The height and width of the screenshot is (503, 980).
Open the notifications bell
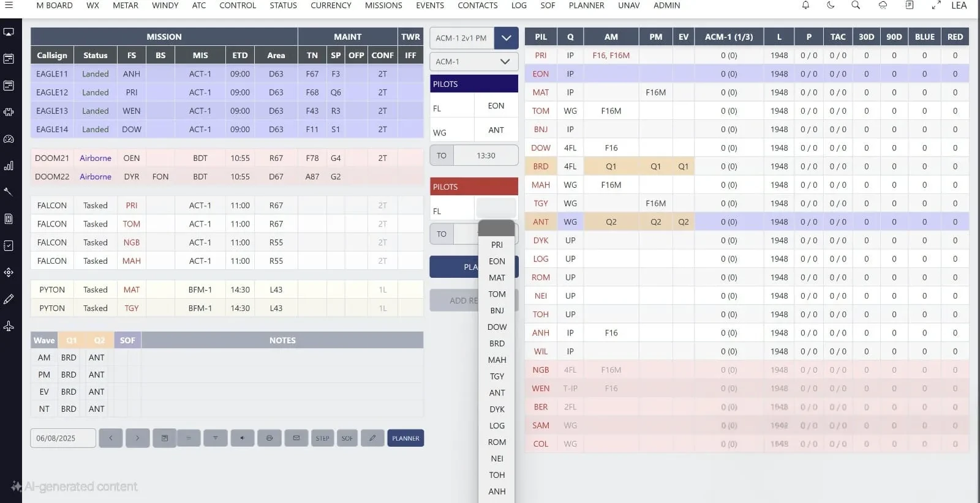pos(805,5)
